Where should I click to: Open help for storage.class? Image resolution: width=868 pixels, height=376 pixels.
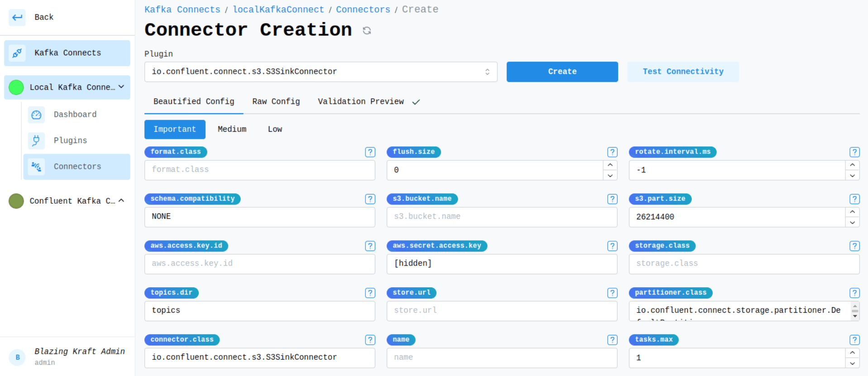[x=854, y=246]
